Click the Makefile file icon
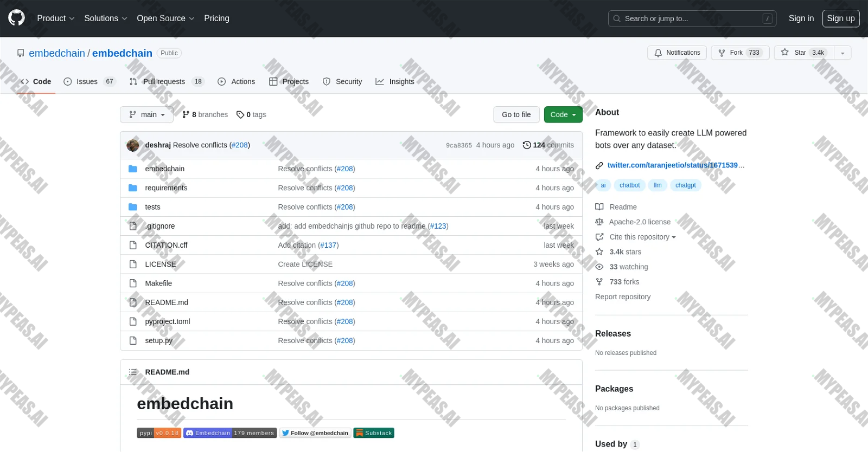The image size is (868, 452). [133, 283]
